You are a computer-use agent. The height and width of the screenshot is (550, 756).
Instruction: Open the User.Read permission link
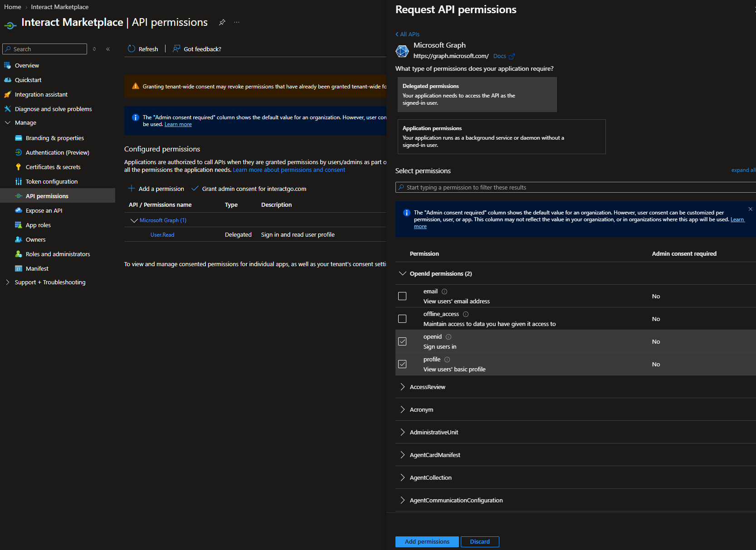coord(162,235)
